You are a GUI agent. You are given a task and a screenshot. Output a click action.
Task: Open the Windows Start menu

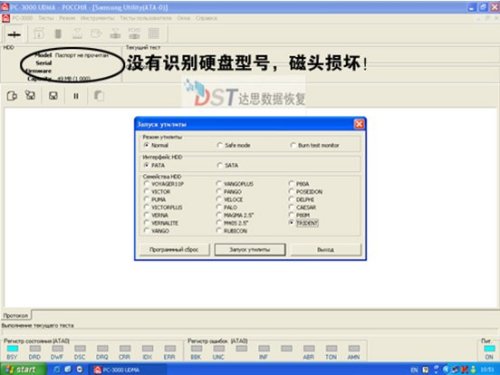(22, 369)
